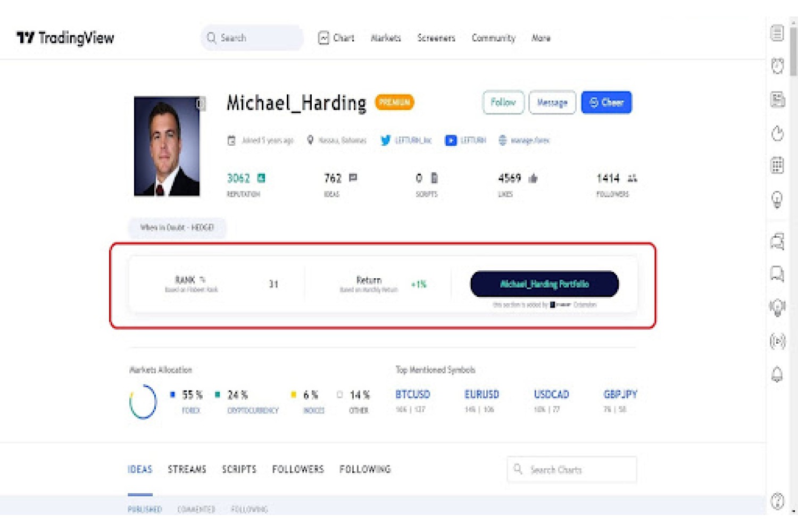Click the joined-date calendar icon
Screen dimensions: 798x532
pyautogui.click(x=231, y=140)
